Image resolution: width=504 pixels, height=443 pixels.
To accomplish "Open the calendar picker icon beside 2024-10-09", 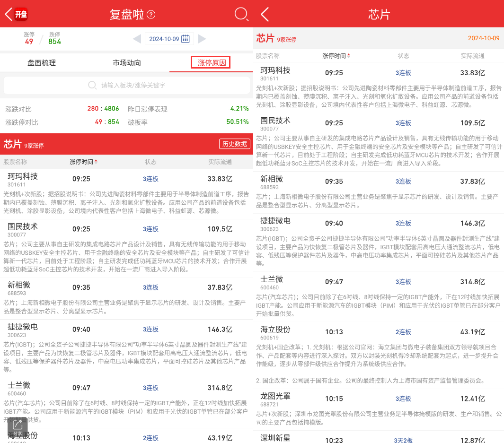I will click(x=186, y=39).
